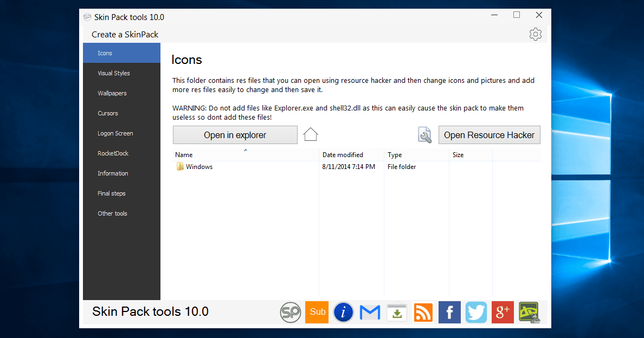
Task: Minimize the Skin Pack tools window
Action: (x=494, y=15)
